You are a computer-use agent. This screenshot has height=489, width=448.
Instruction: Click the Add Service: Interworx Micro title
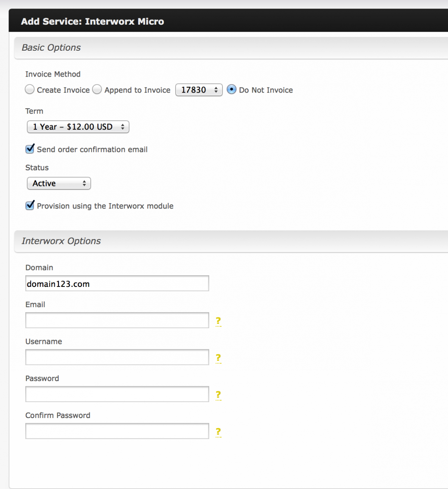[93, 21]
